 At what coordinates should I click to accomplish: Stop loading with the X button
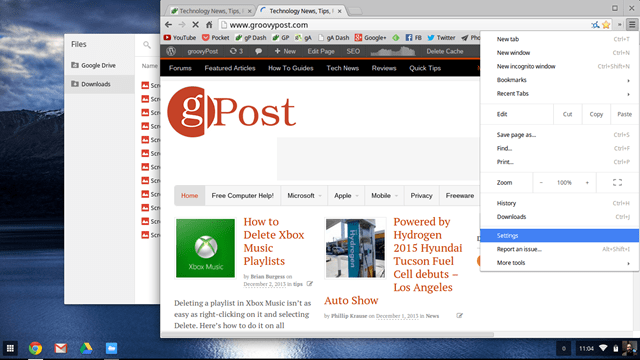point(196,25)
